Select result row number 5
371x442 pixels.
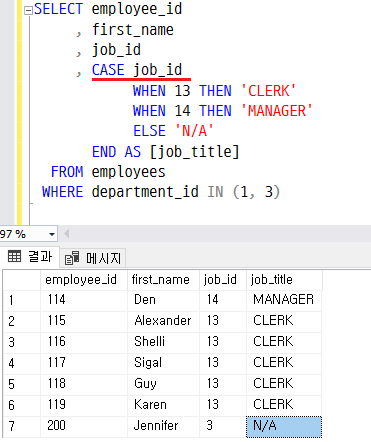pos(22,384)
